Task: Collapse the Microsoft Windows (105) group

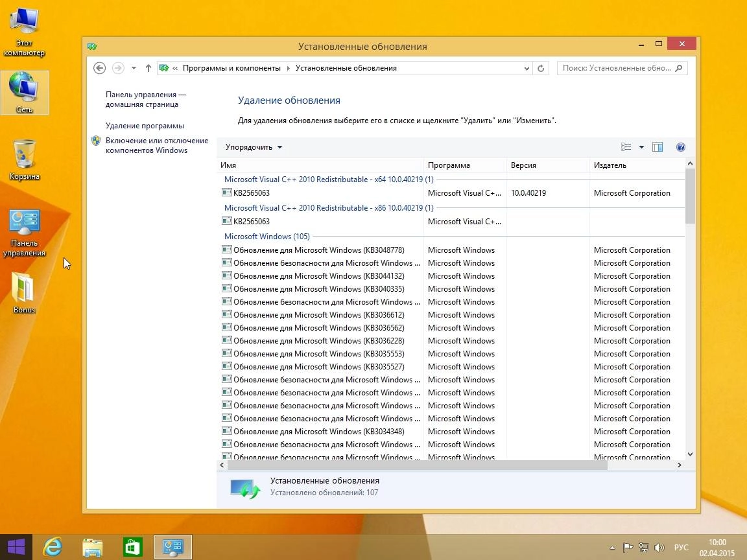Action: point(267,236)
